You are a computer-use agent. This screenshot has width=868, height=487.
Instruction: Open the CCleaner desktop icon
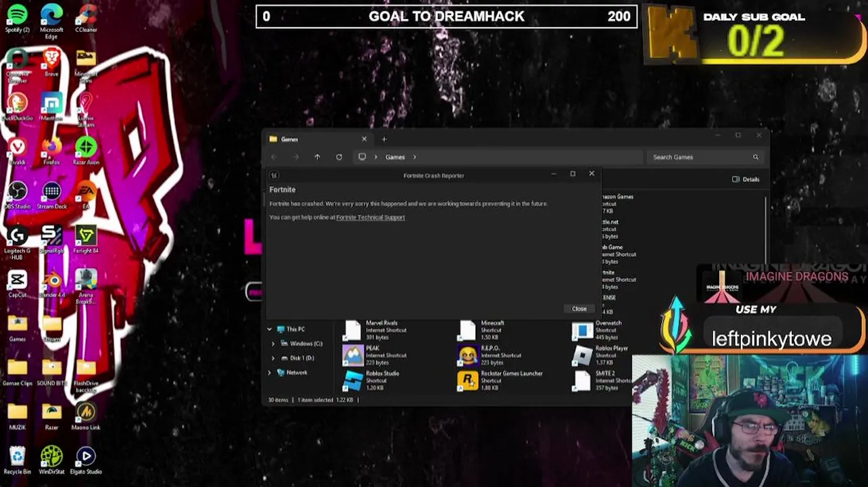[x=86, y=19]
